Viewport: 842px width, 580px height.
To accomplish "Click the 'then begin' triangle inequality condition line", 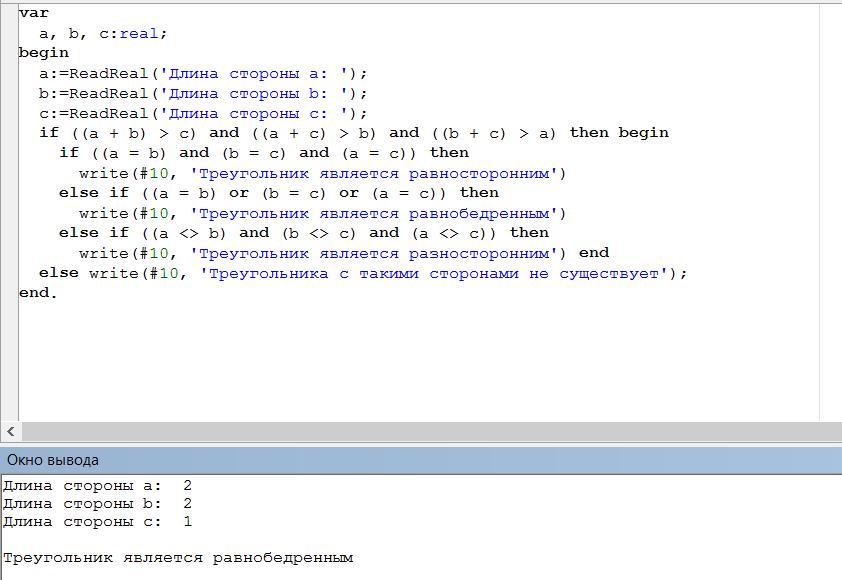I will pyautogui.click(x=354, y=133).
